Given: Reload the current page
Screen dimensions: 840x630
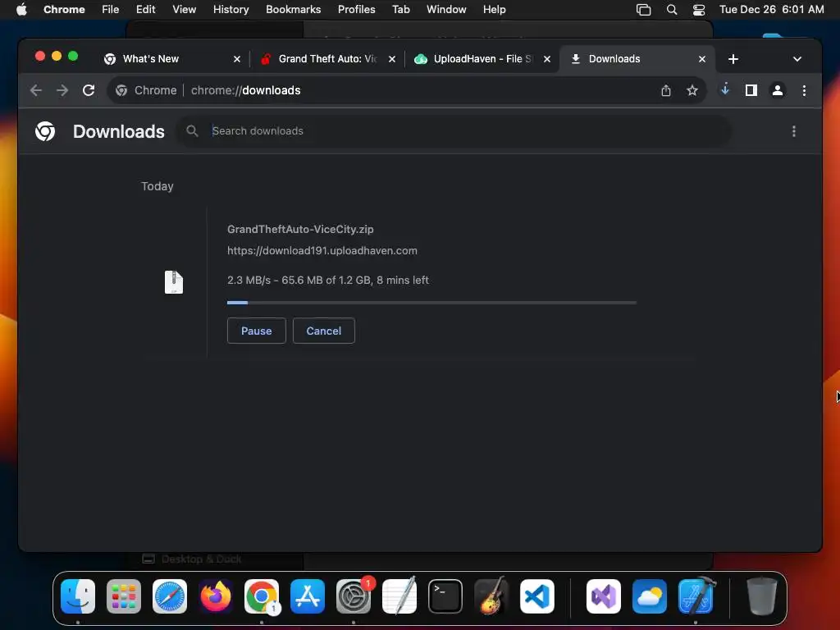Looking at the screenshot, I should (89, 90).
